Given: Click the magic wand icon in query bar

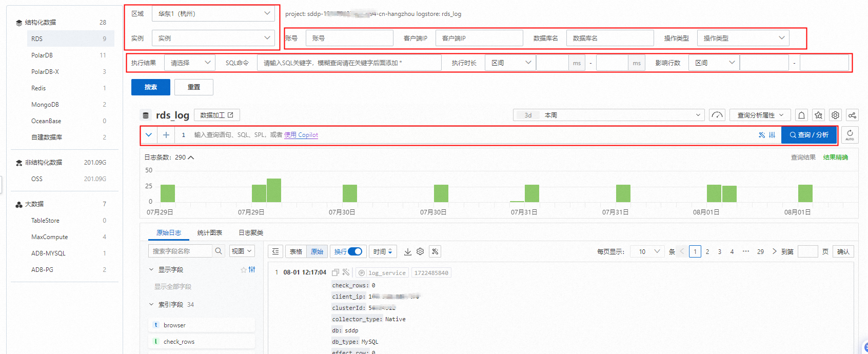Looking at the screenshot, I should point(762,135).
